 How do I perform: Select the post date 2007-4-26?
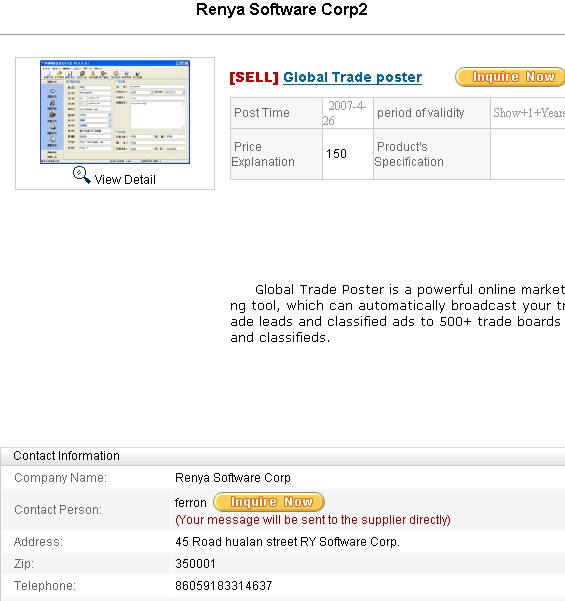tap(345, 113)
